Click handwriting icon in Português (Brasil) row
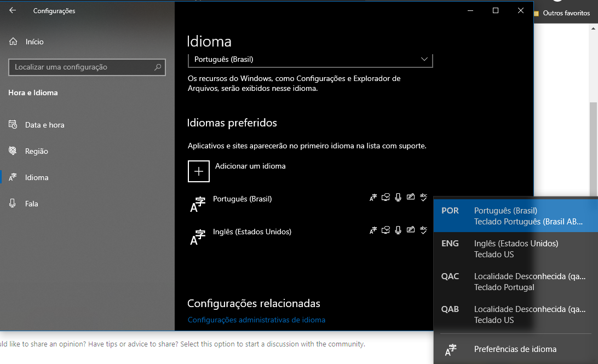 (x=411, y=197)
